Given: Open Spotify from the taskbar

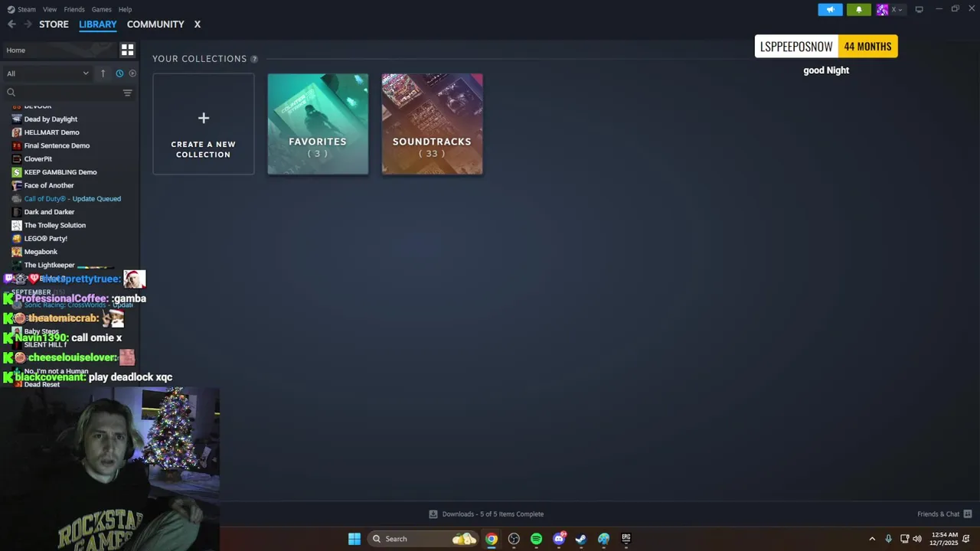Looking at the screenshot, I should pyautogui.click(x=536, y=539).
